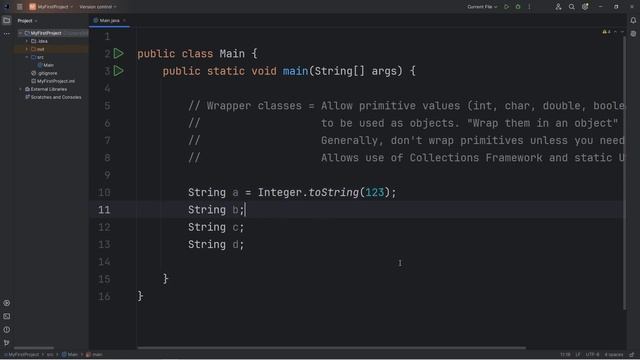Change UTF-8 file encoding

[x=593, y=355]
